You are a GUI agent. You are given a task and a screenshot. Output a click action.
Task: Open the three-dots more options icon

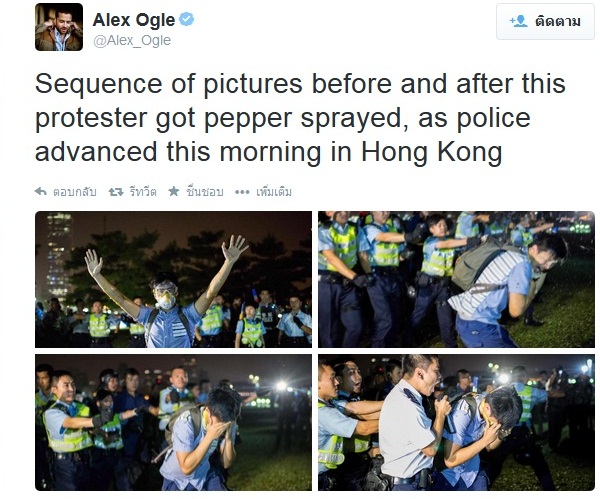click(x=242, y=192)
